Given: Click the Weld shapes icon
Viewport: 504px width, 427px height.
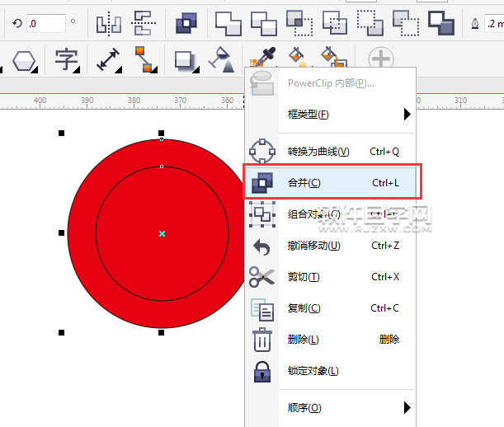Looking at the screenshot, I should [x=228, y=23].
